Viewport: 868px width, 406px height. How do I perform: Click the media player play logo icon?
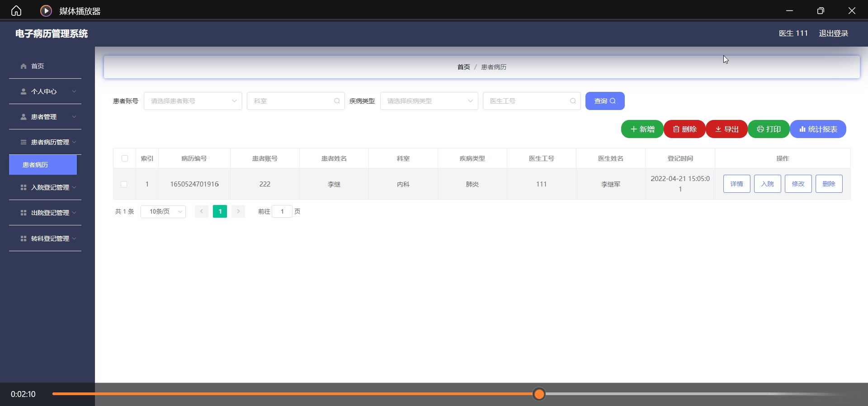[46, 11]
